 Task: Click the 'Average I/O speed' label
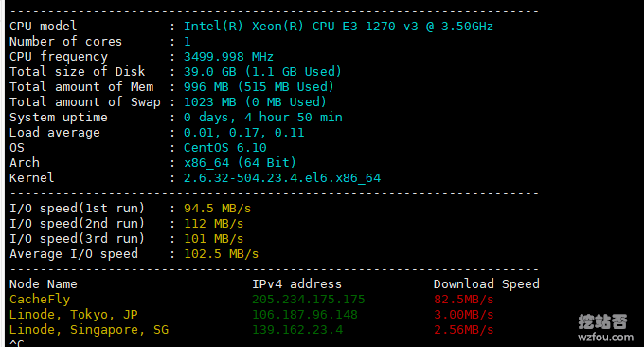click(x=74, y=254)
